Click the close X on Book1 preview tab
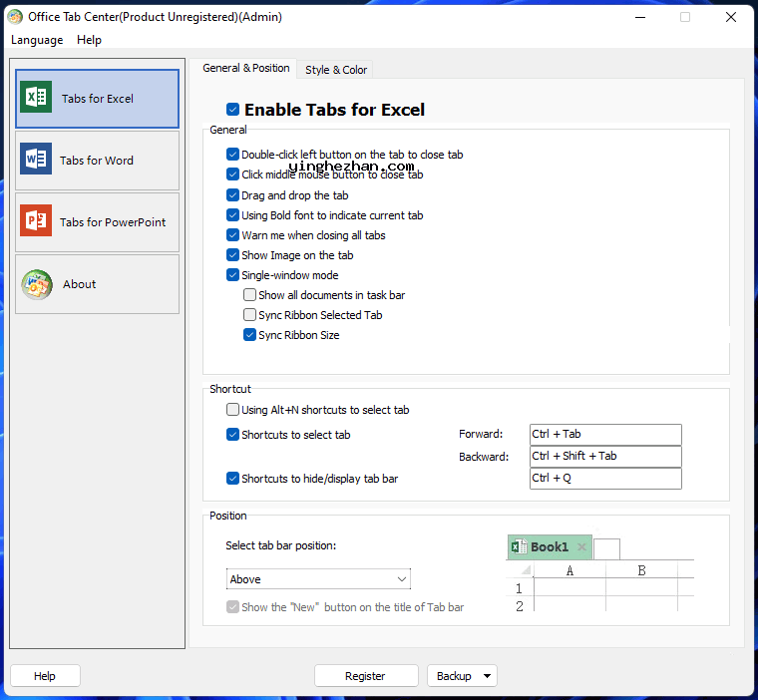 (581, 546)
